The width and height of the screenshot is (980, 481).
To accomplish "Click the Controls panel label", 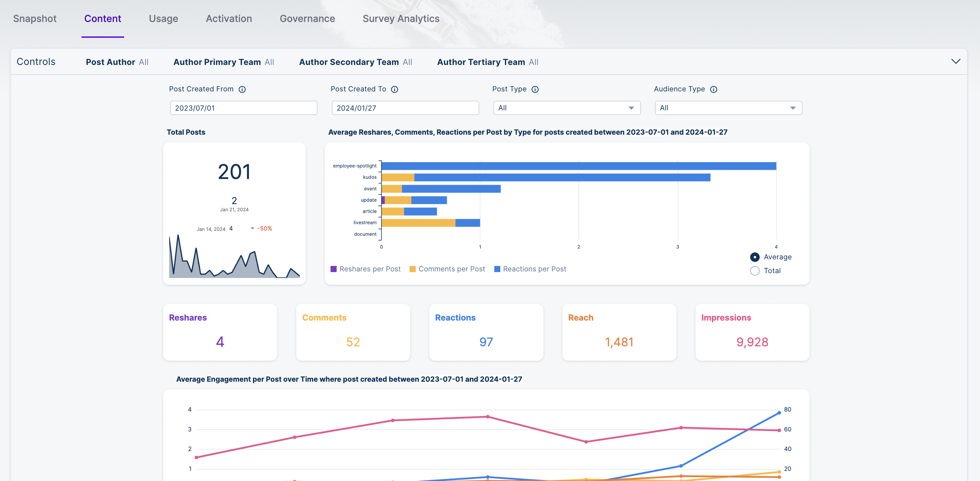I will 36,61.
